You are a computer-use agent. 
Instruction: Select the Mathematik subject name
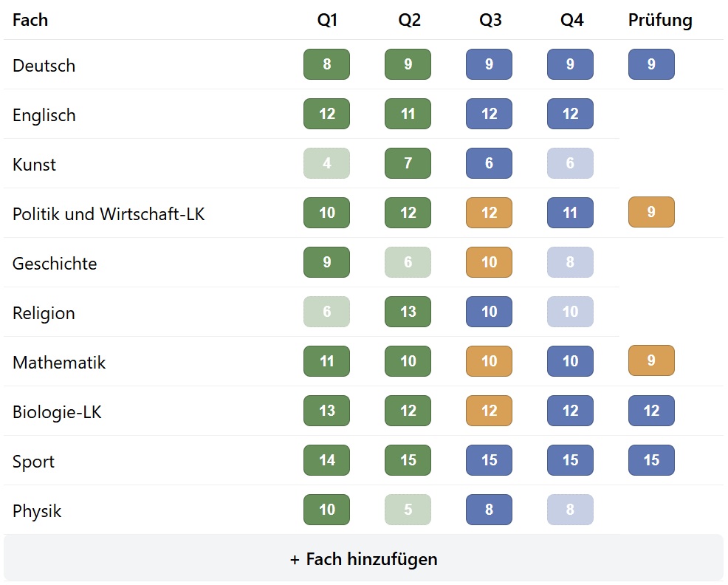[59, 363]
